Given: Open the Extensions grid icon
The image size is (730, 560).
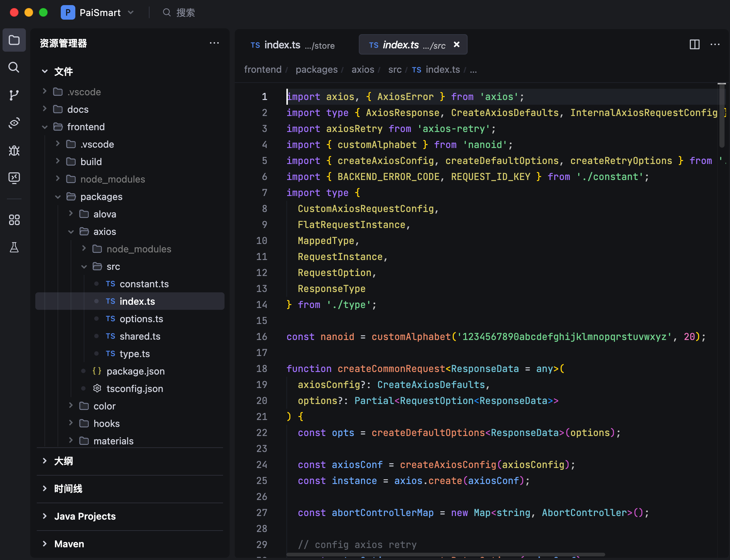Looking at the screenshot, I should tap(14, 220).
